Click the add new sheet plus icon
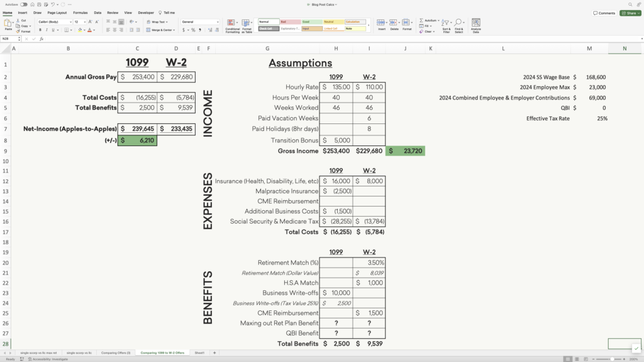Screen dimensions: 644x362 [214, 353]
